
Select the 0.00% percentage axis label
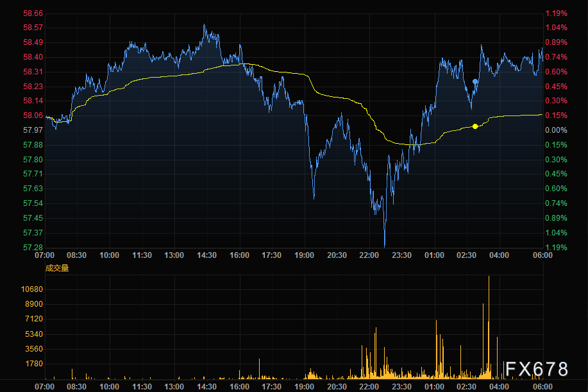556,130
